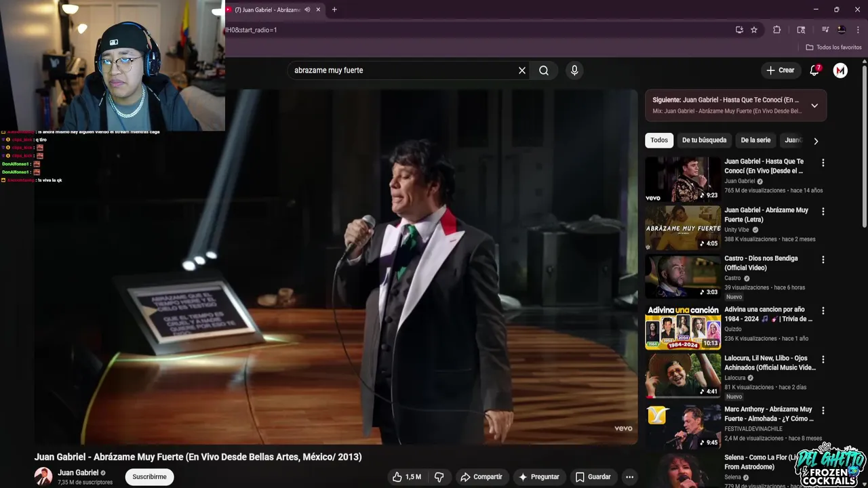Open Marc Anthony - Abrázame Muy Fuerte video

point(683,427)
